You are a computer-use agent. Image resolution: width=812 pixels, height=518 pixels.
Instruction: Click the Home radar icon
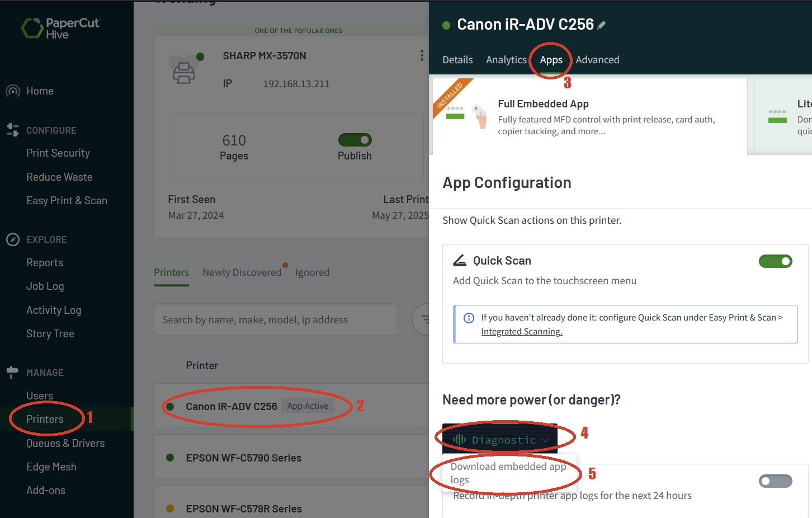click(13, 91)
